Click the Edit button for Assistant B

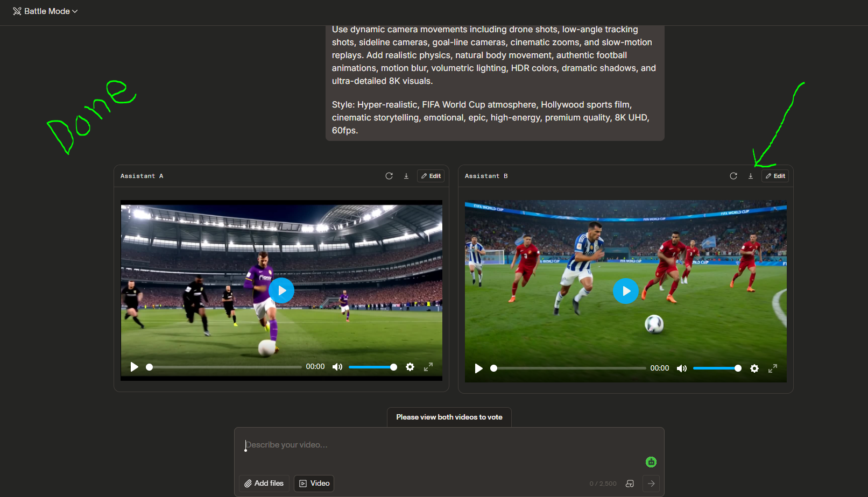(775, 176)
